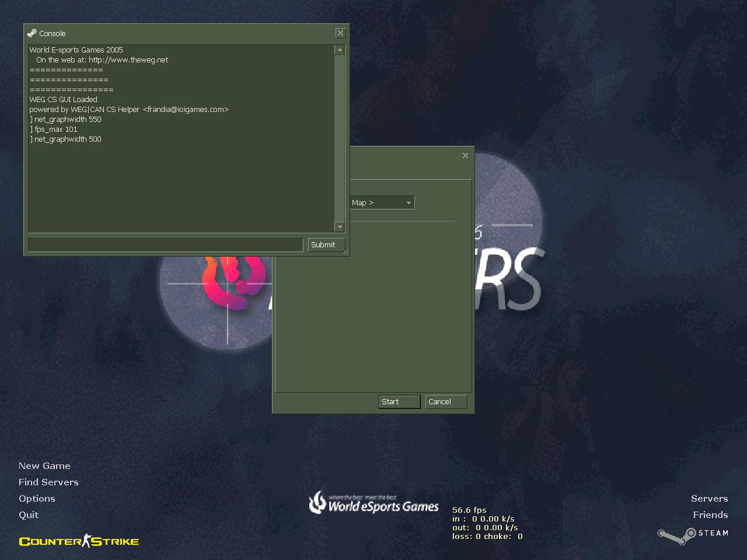Click 'World E-sports Games 2005' console line
The width and height of the screenshot is (747, 560).
[76, 50]
